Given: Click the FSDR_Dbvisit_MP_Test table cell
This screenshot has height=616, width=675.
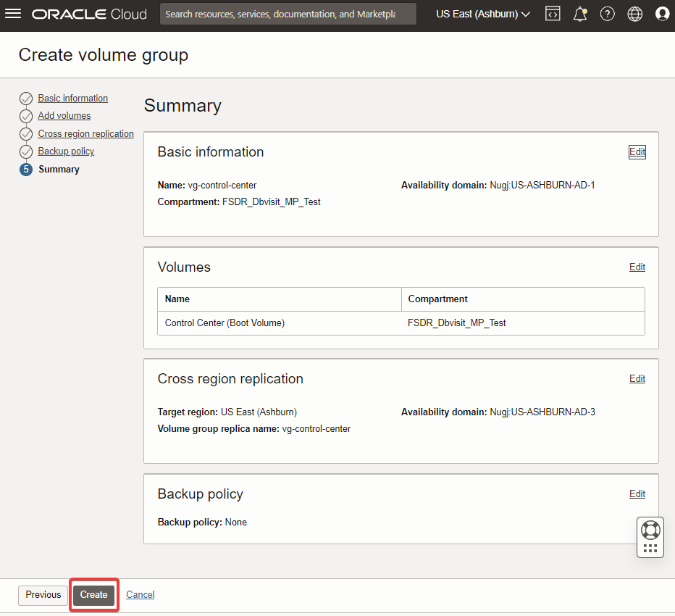Looking at the screenshot, I should pyautogui.click(x=523, y=323).
